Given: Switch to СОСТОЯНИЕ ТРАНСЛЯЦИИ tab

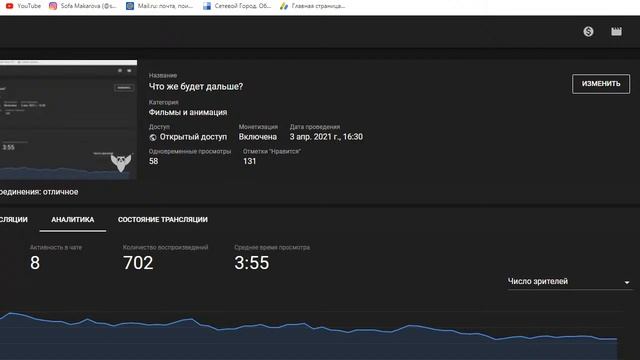Looking at the screenshot, I should 163,220.
